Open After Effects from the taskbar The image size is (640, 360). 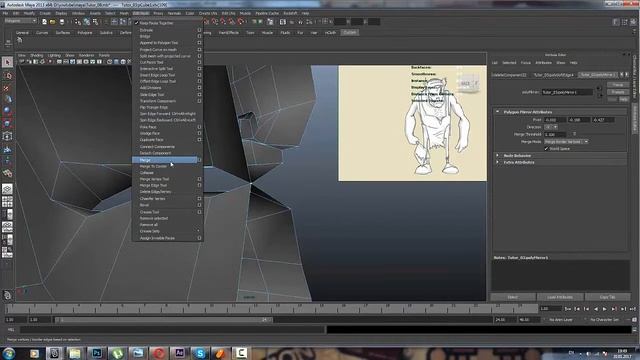point(179,353)
